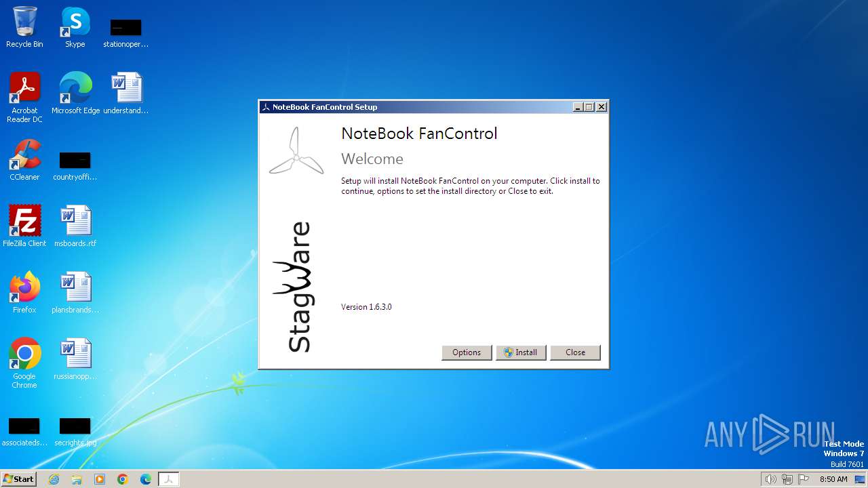The width and height of the screenshot is (868, 488).
Task: Open Edge from the taskbar
Action: point(146,479)
